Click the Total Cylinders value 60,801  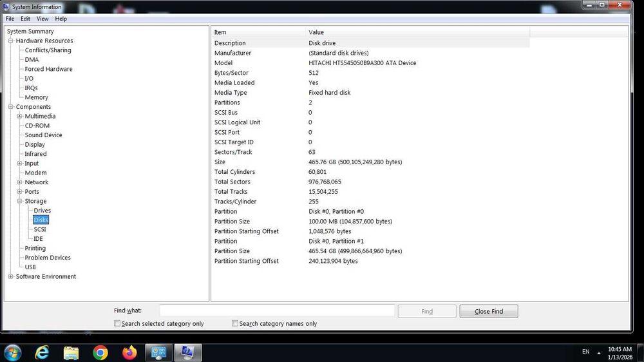[x=317, y=172]
